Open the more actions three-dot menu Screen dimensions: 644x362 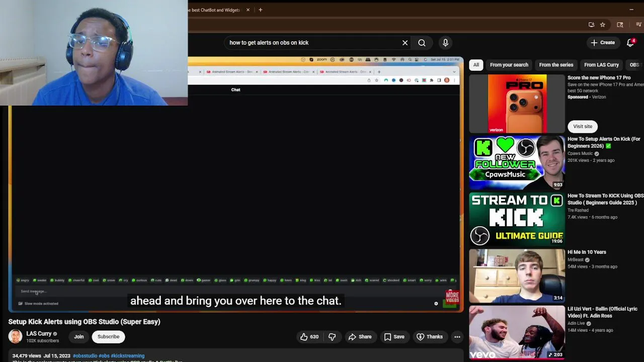(x=457, y=337)
